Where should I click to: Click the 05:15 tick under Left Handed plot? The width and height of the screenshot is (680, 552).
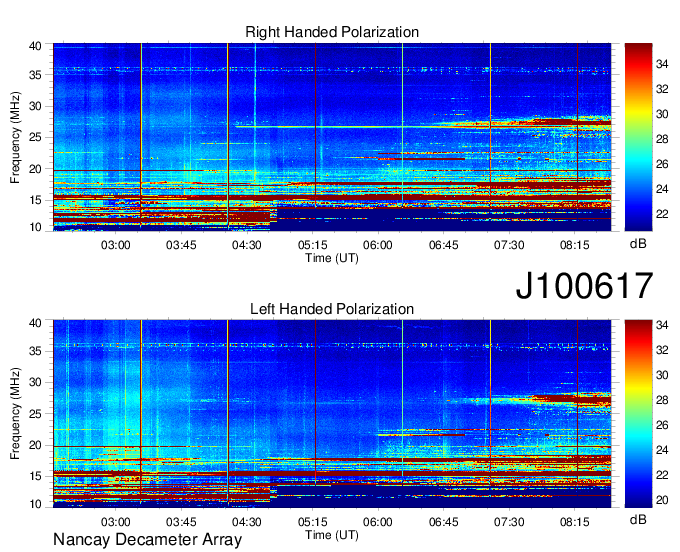pyautogui.click(x=312, y=522)
